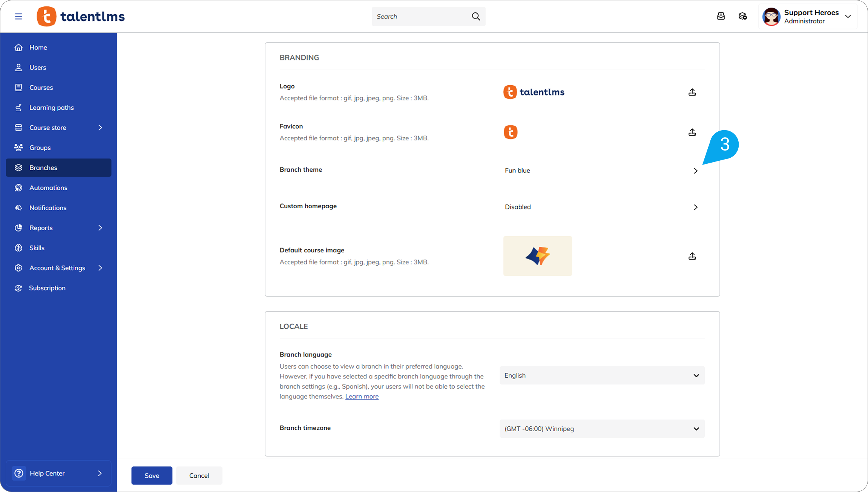Image resolution: width=868 pixels, height=492 pixels.
Task: Click the hamburger menu icon
Action: [18, 16]
